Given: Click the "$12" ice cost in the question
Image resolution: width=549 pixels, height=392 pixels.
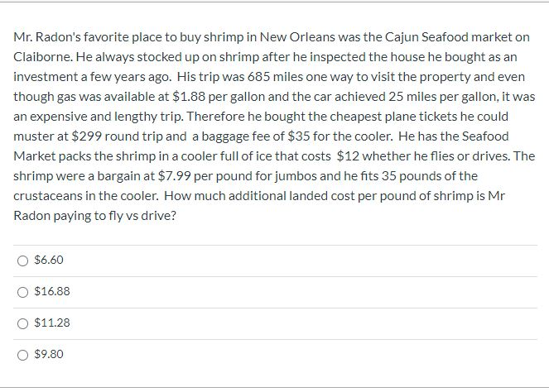Looking at the screenshot, I should [346, 156].
